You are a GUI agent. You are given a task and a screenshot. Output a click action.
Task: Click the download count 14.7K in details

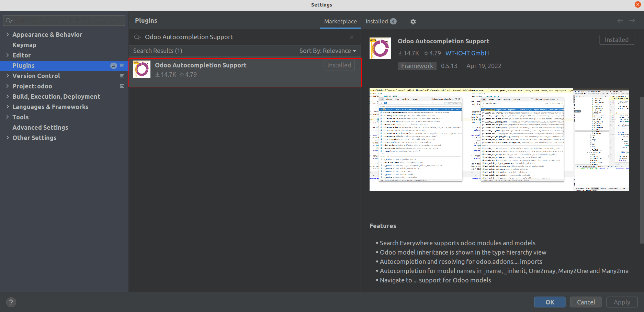pyautogui.click(x=408, y=53)
